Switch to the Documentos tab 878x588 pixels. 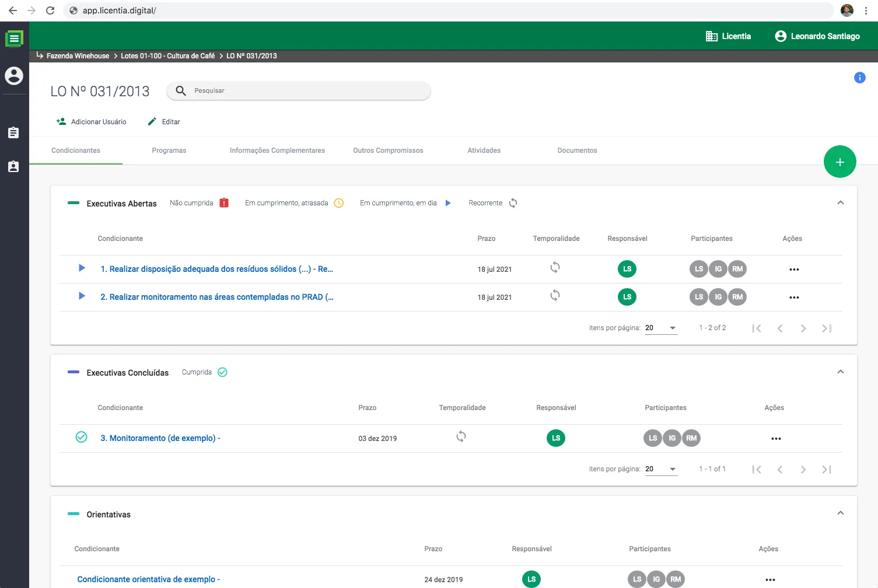578,150
